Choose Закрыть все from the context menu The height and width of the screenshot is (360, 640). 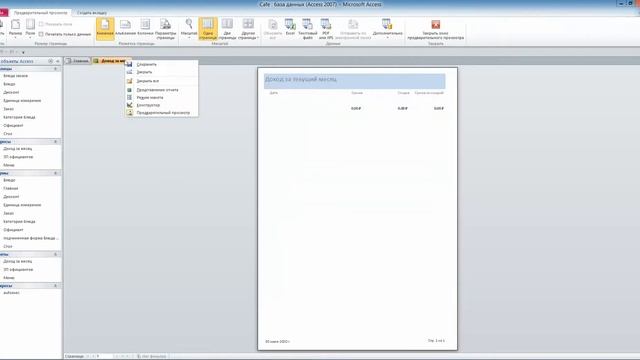tap(162, 81)
